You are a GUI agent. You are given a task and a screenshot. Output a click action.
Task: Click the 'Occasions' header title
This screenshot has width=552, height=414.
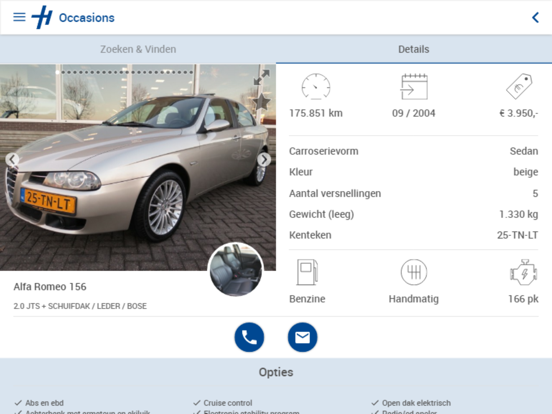(x=87, y=18)
